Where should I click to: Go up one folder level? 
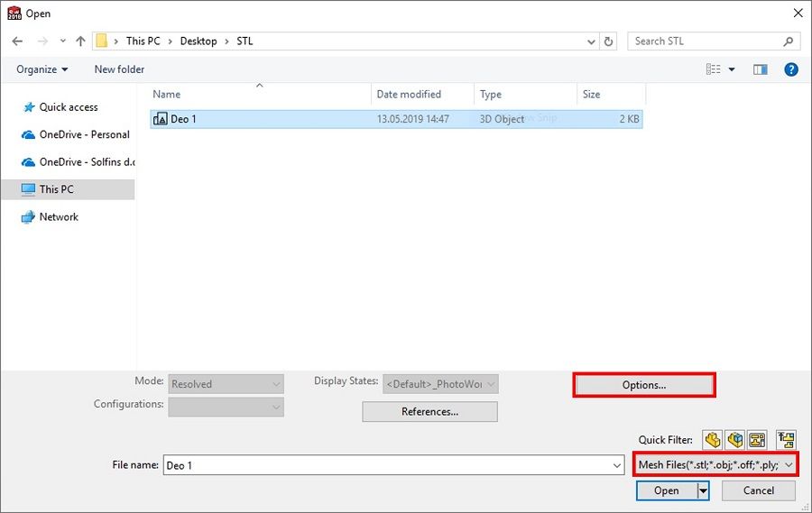click(x=81, y=41)
